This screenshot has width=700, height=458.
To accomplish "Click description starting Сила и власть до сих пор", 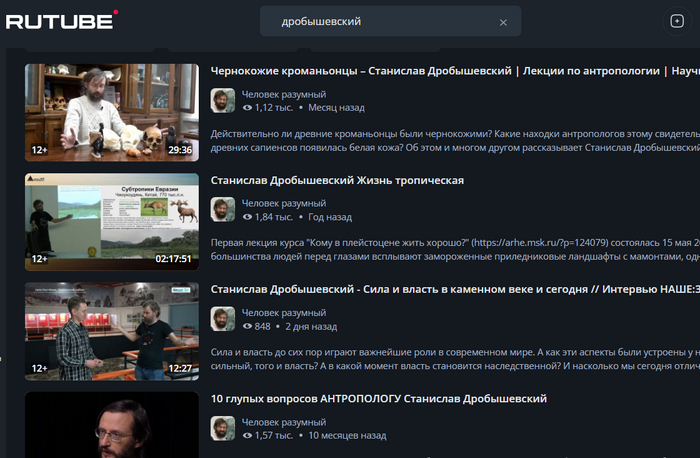I will click(x=455, y=359).
